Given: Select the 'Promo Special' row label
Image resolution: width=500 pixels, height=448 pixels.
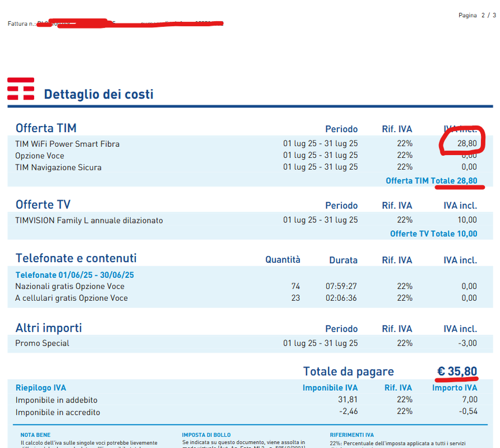Looking at the screenshot, I should coord(42,343).
